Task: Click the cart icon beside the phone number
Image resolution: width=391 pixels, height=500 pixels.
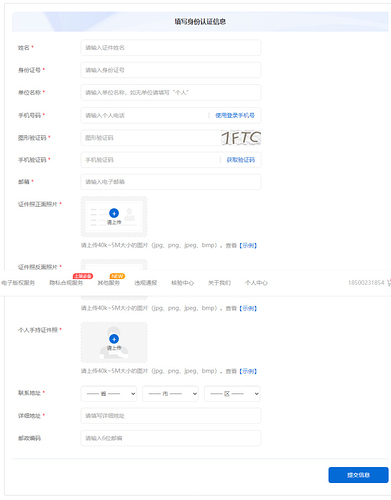Action: (389, 283)
